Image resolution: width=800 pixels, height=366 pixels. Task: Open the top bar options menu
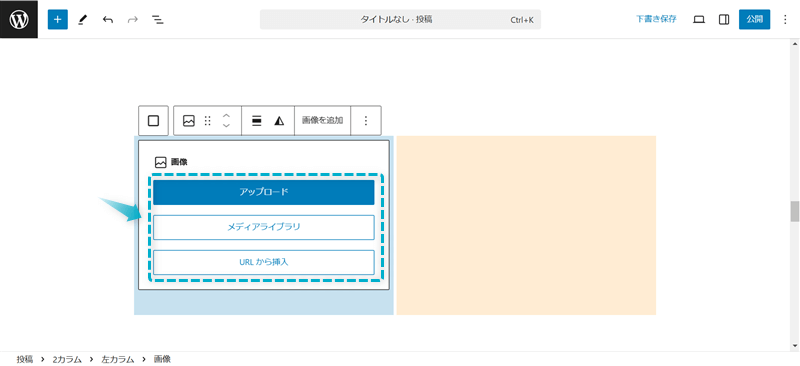click(x=785, y=20)
